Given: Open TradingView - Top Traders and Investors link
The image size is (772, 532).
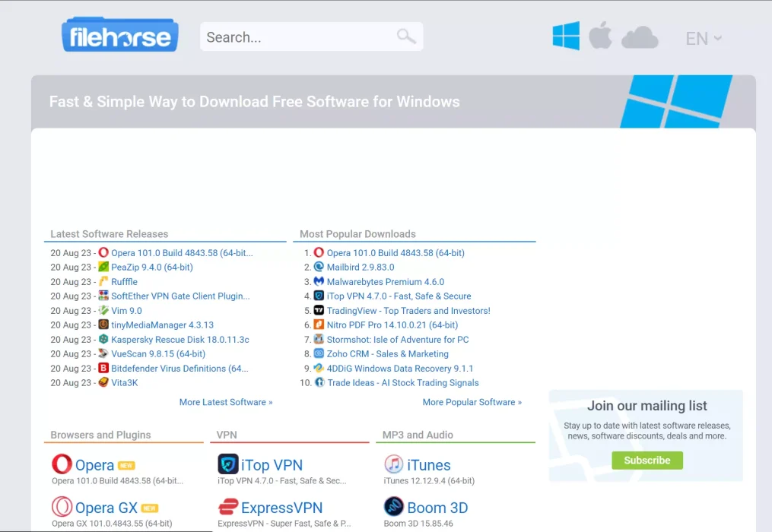Looking at the screenshot, I should click(408, 311).
